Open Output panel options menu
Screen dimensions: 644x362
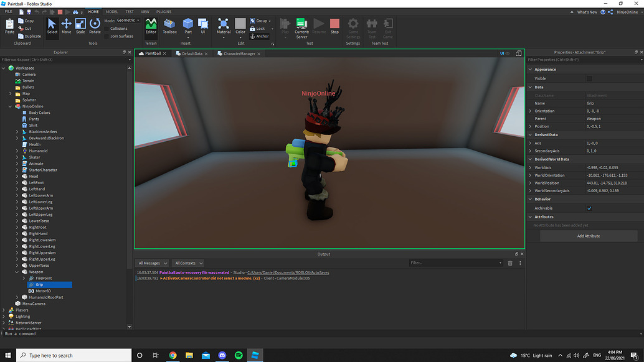pyautogui.click(x=520, y=263)
